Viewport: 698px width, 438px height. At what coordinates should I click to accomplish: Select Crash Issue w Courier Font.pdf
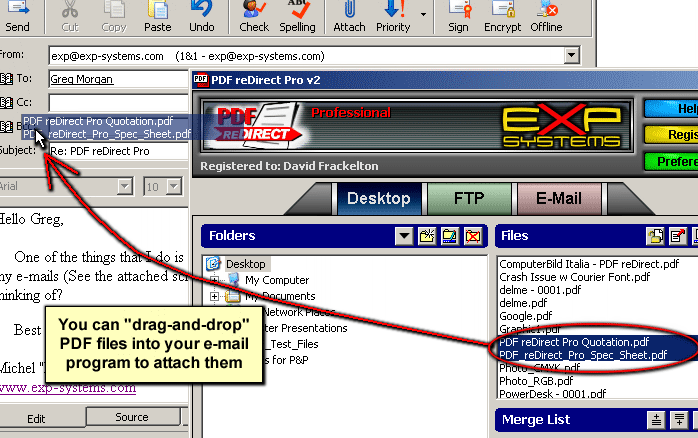click(574, 277)
